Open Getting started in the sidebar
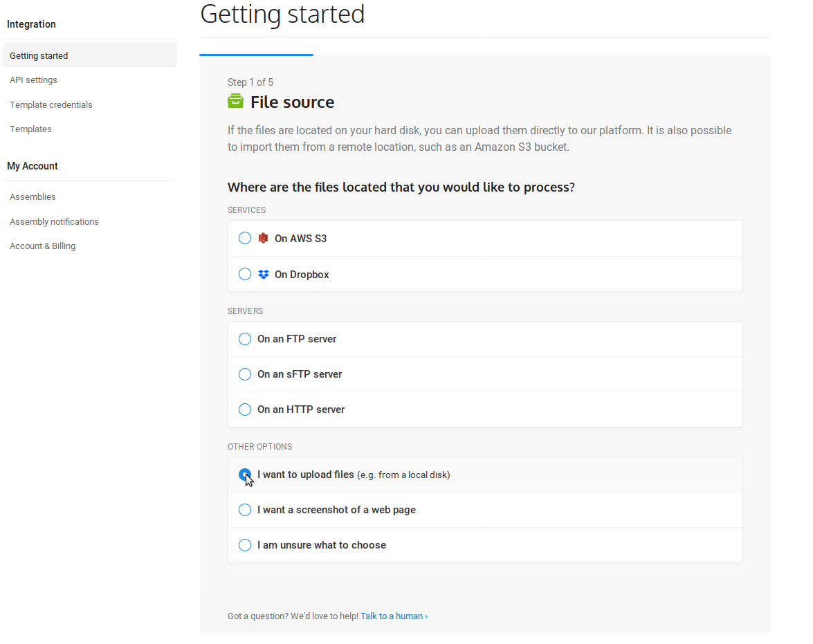Image resolution: width=813 pixels, height=644 pixels. coord(39,55)
